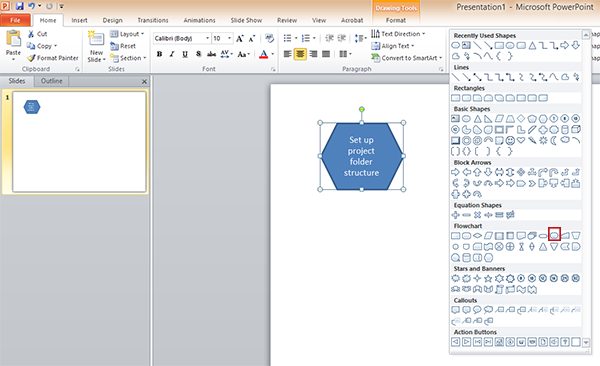Set paragraph to Align Right

tap(313, 54)
